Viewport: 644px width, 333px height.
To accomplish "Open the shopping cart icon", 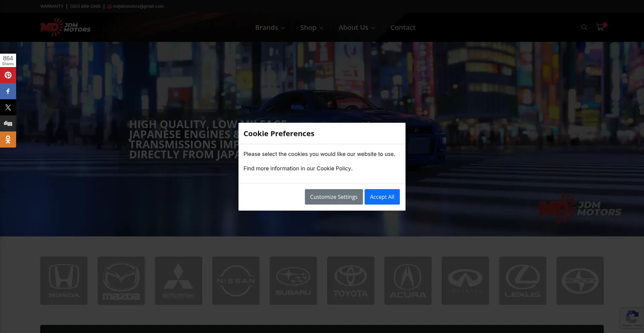I will click(600, 27).
